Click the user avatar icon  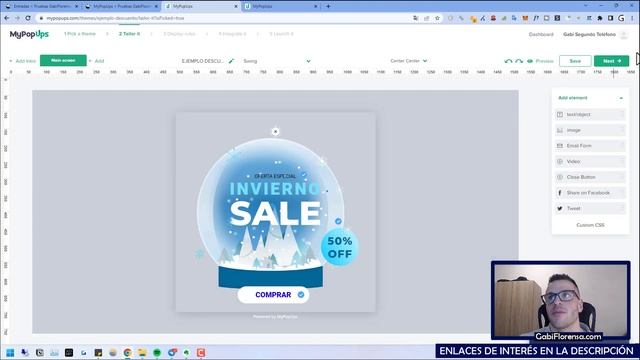[624, 35]
